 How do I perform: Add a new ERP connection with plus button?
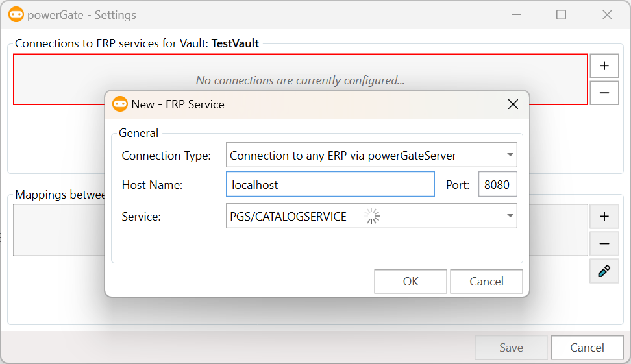click(604, 66)
